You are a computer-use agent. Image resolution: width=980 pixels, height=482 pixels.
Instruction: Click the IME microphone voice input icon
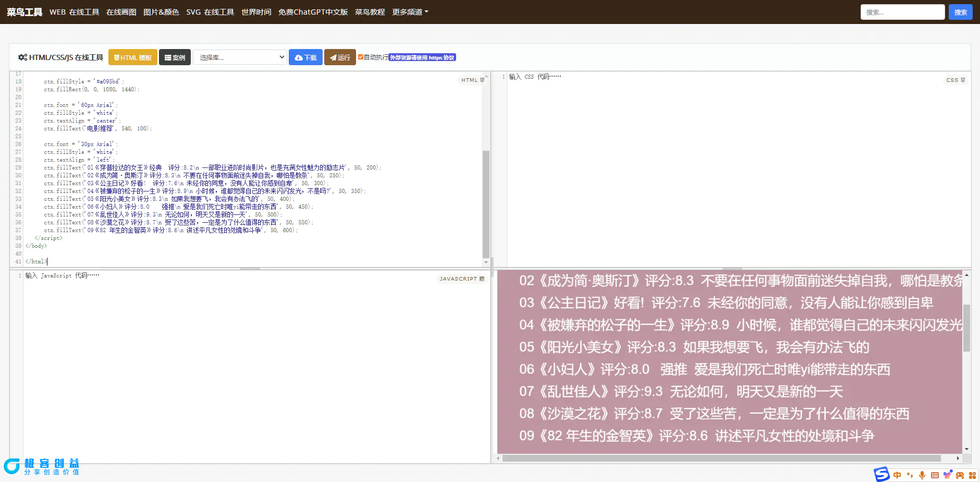[x=922, y=475]
